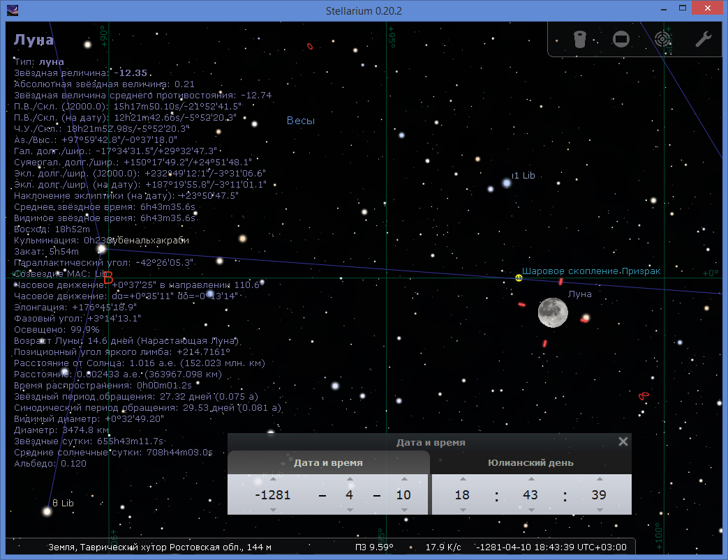Decrease the year below -1281

273,510
